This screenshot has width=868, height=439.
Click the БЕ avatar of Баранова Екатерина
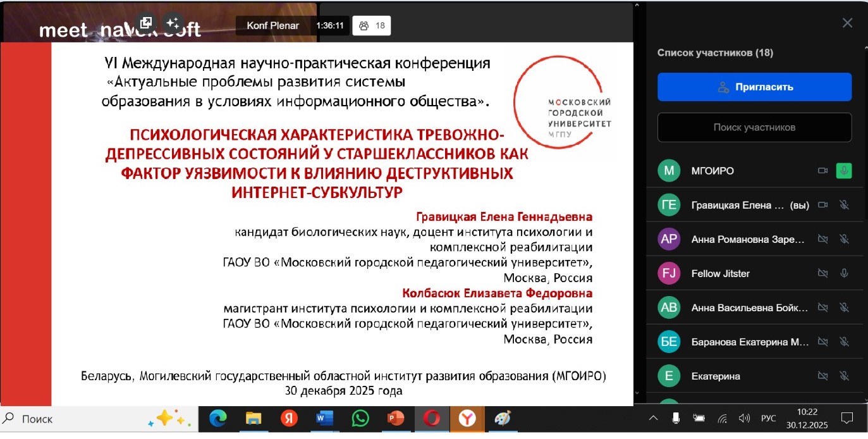[668, 342]
